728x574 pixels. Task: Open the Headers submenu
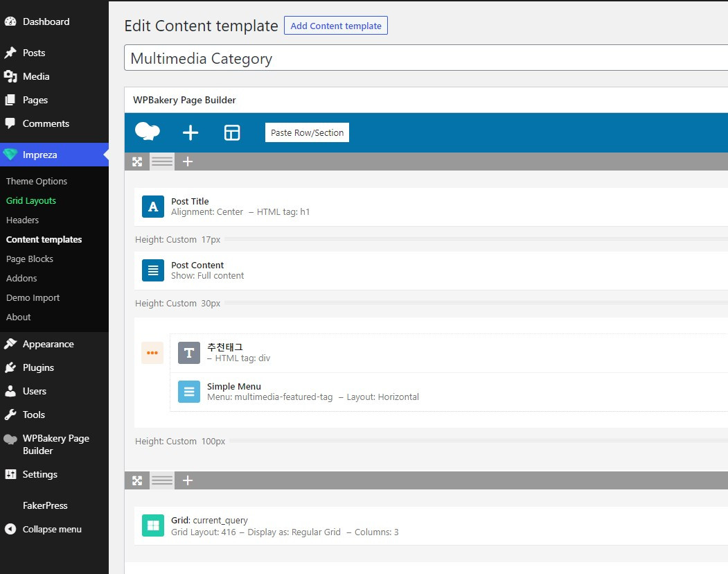(x=22, y=220)
